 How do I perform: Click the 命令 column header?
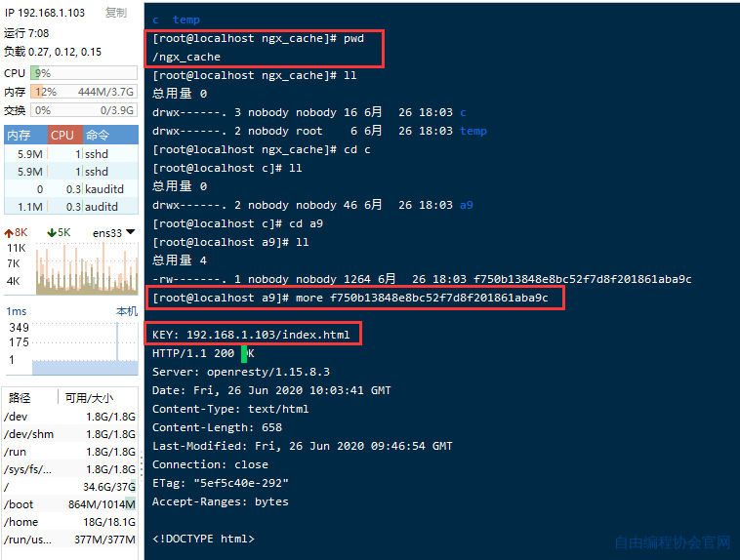(98, 135)
